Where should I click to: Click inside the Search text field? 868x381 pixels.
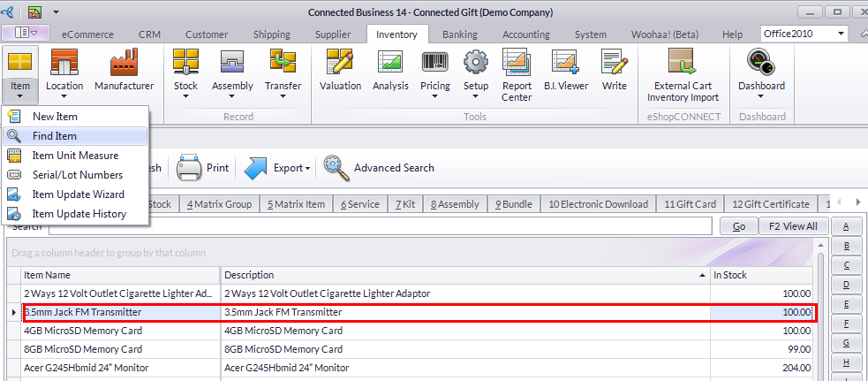(381, 226)
